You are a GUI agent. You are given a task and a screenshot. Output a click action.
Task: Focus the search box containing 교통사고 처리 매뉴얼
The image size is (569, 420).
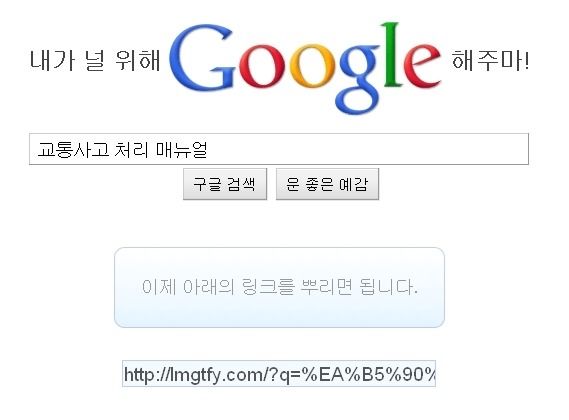[x=279, y=149]
